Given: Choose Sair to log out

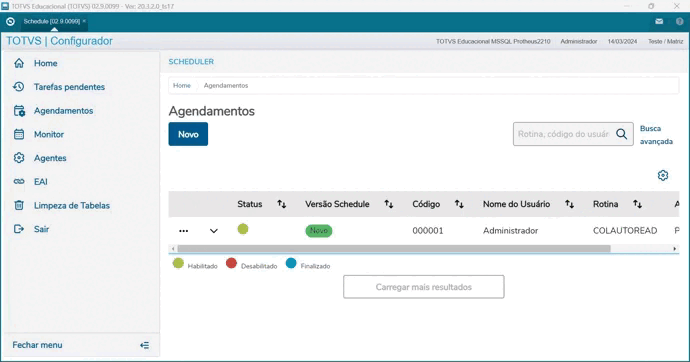Looking at the screenshot, I should coord(41,229).
